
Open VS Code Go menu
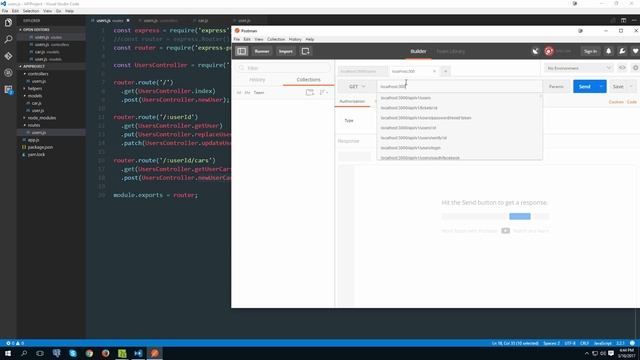tap(58, 11)
